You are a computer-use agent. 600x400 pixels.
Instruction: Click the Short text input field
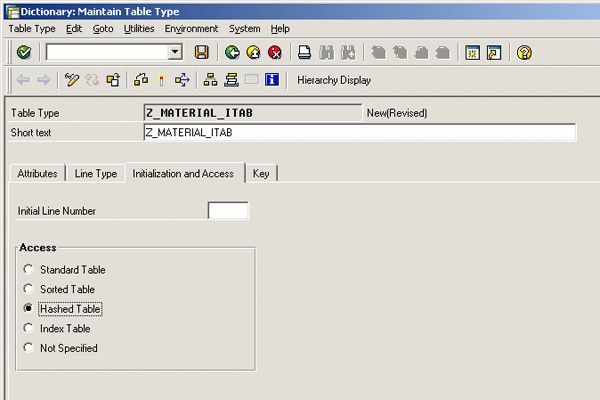coord(360,133)
